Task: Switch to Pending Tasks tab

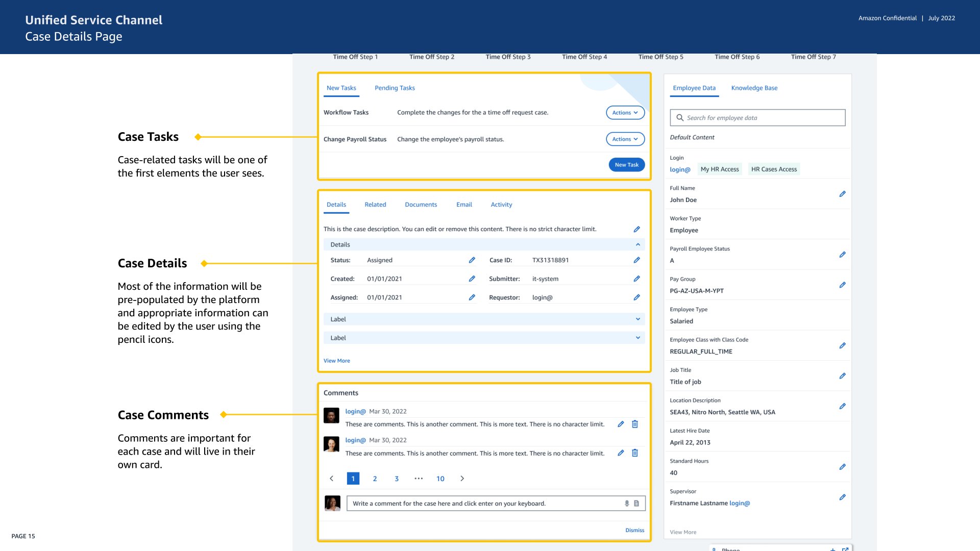Action: point(395,88)
